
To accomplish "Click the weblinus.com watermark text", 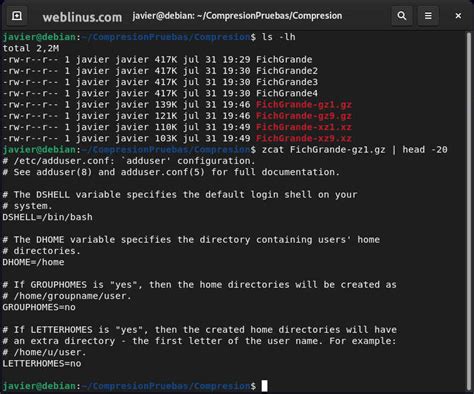I will coord(82,17).
